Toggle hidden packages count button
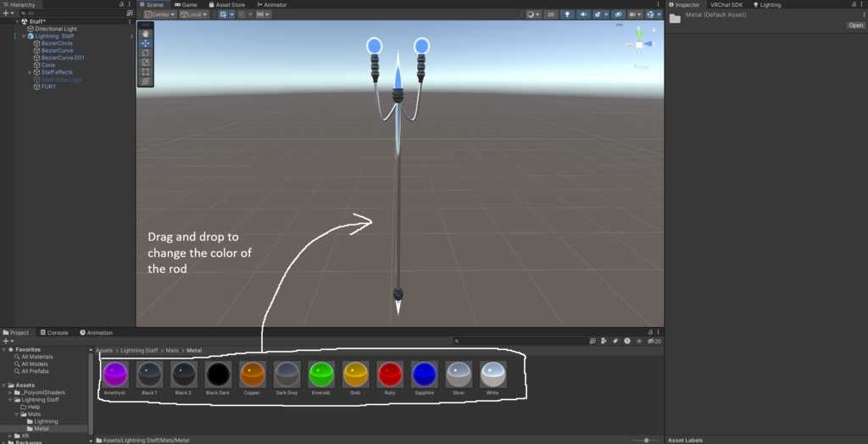The height and width of the screenshot is (444, 868). [654, 341]
